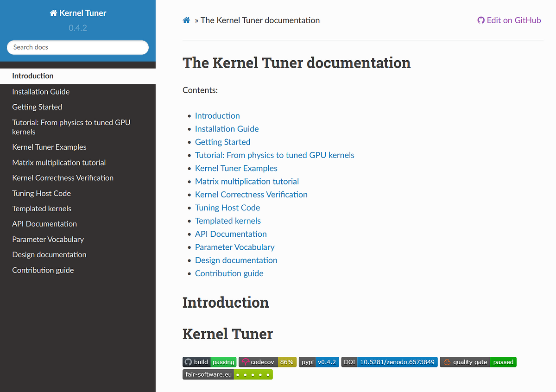
Task: Open the Contribution guide link in Contents
Action: pos(229,273)
